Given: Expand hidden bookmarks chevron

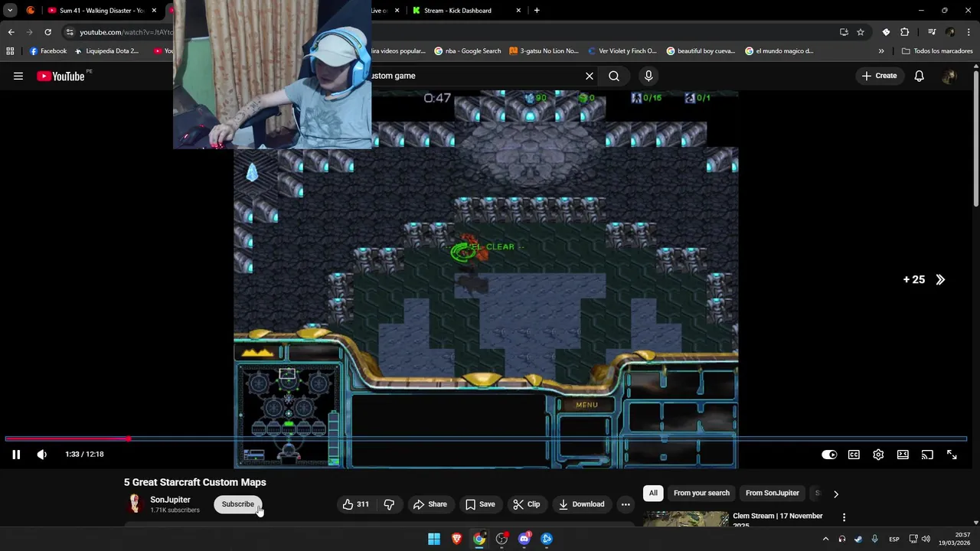Looking at the screenshot, I should tap(881, 51).
